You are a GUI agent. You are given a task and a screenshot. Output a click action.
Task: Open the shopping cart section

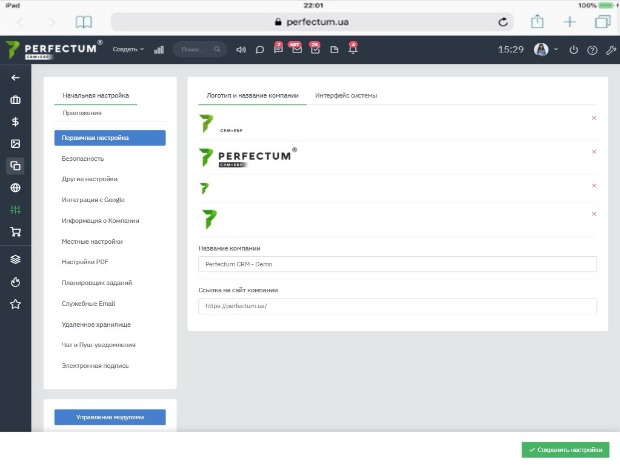[15, 232]
